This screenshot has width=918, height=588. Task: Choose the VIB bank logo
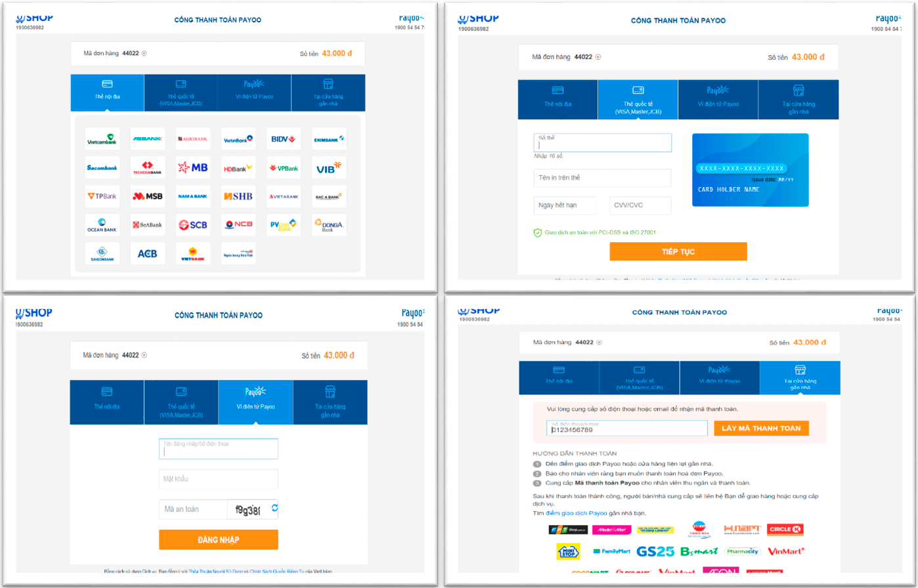pyautogui.click(x=329, y=168)
